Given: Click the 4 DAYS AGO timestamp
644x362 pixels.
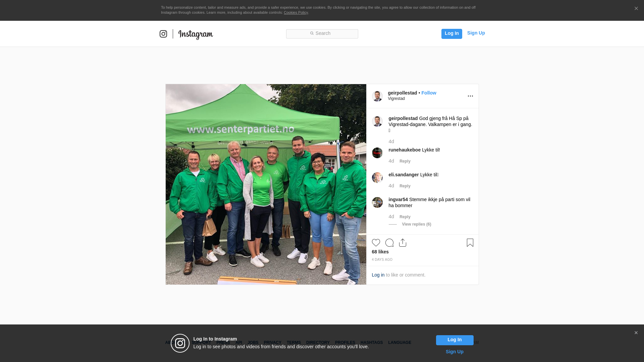Looking at the screenshot, I should point(382,260).
